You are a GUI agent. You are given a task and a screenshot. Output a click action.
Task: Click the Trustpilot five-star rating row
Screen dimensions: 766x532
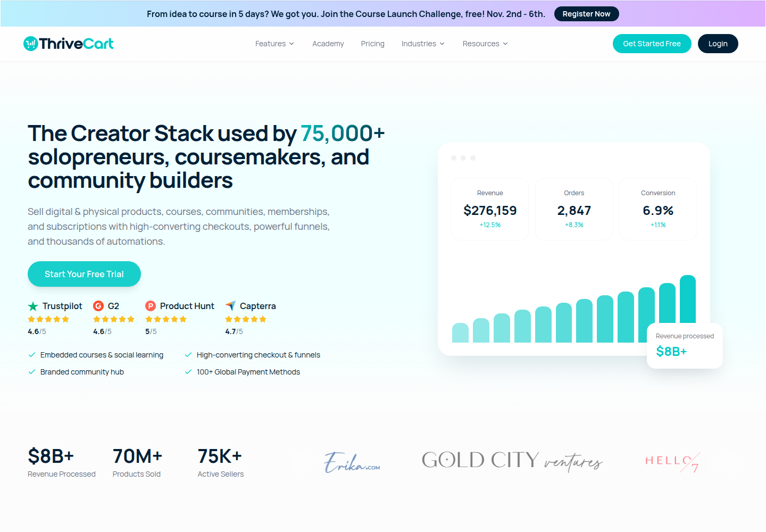pos(48,319)
